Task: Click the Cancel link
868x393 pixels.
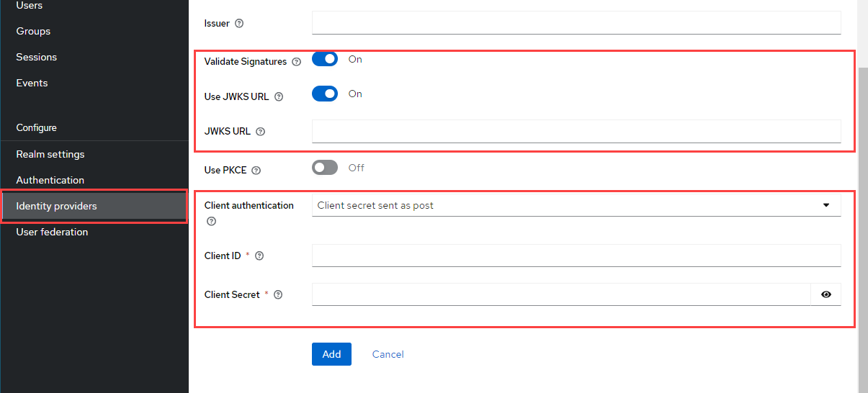Action: coord(388,354)
